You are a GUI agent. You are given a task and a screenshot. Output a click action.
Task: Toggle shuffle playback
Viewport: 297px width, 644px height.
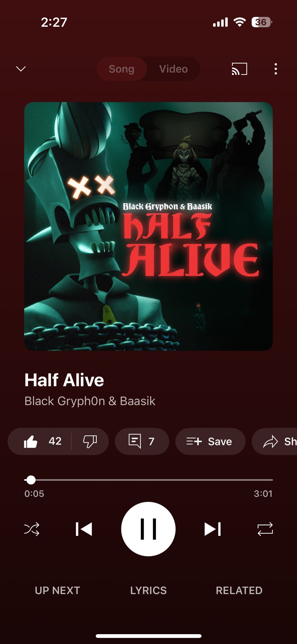click(32, 529)
